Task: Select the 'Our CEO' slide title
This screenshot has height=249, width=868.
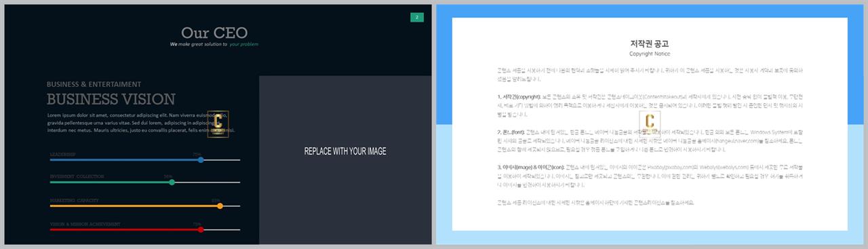Action: coord(214,33)
